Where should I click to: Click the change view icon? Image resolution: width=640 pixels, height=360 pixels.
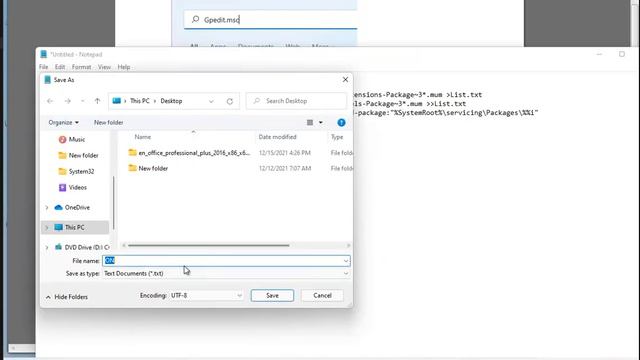pos(310,122)
